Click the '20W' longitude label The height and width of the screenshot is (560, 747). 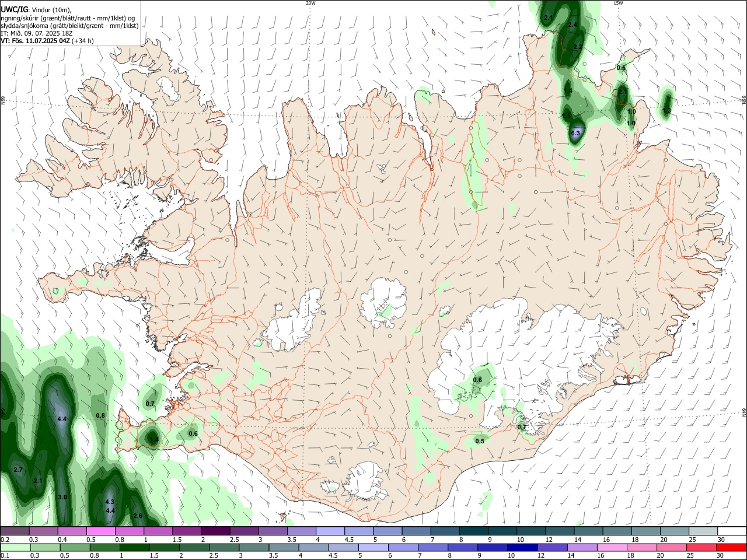pyautogui.click(x=310, y=3)
